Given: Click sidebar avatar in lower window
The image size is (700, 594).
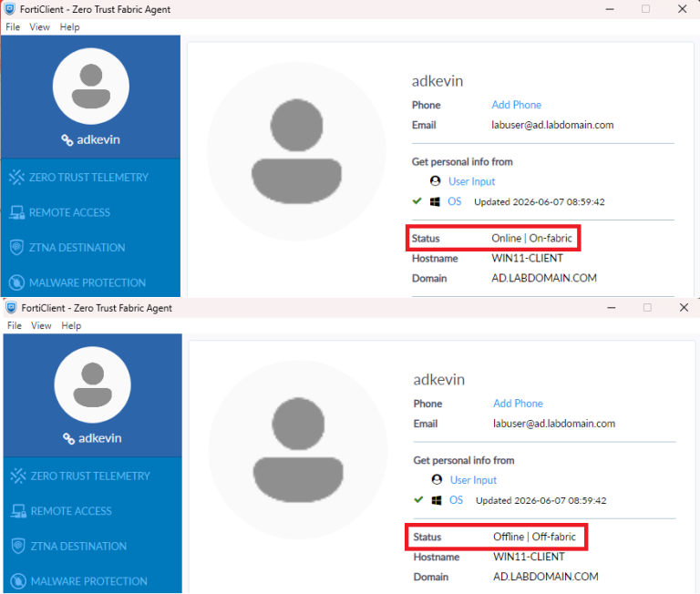Looking at the screenshot, I should pyautogui.click(x=92, y=384).
